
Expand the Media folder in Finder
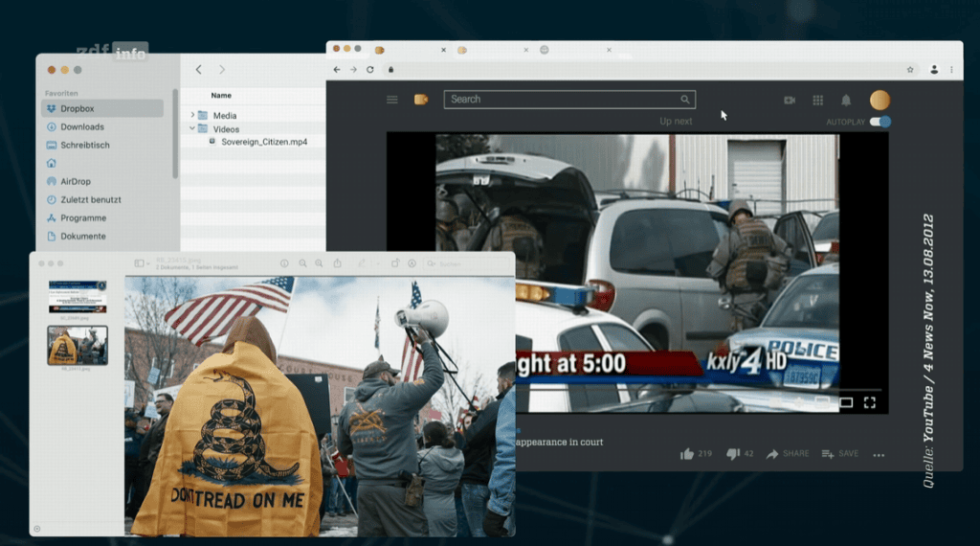click(192, 115)
